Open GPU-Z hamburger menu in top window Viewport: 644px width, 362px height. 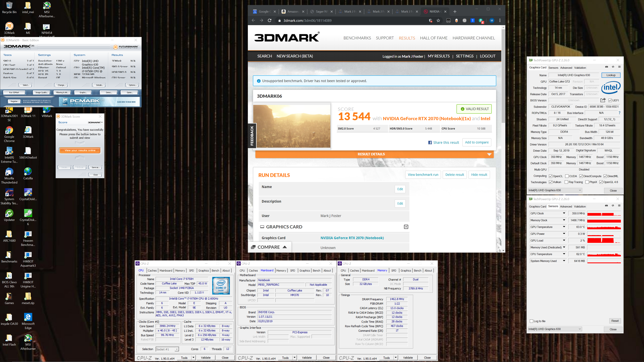620,67
